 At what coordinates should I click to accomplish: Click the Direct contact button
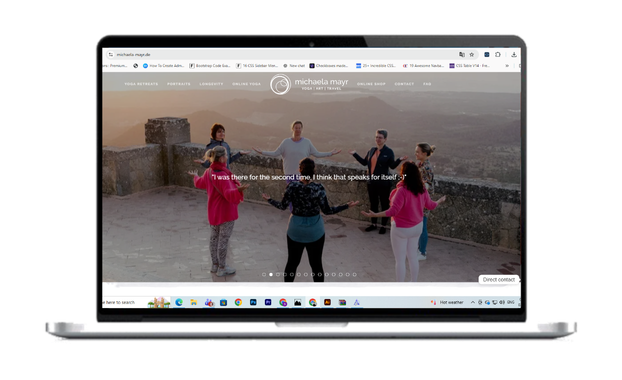499,280
